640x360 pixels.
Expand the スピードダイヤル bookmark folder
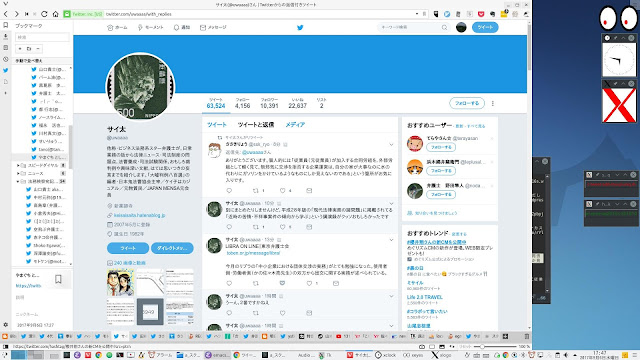pos(18,165)
